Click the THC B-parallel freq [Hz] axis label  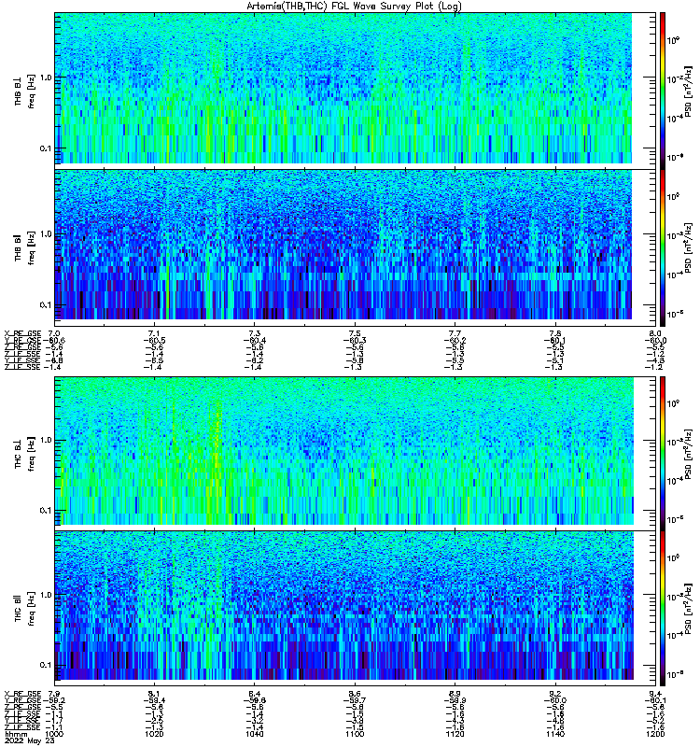(32, 609)
